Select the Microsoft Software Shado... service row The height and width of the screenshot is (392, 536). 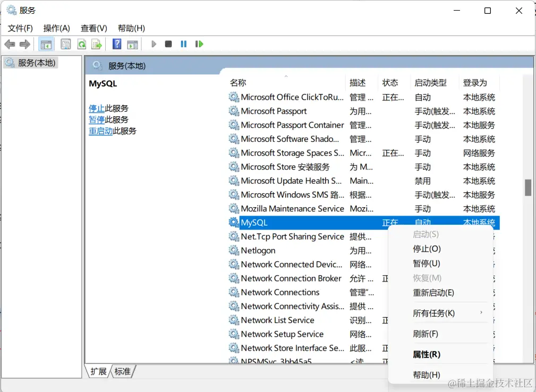coord(364,139)
